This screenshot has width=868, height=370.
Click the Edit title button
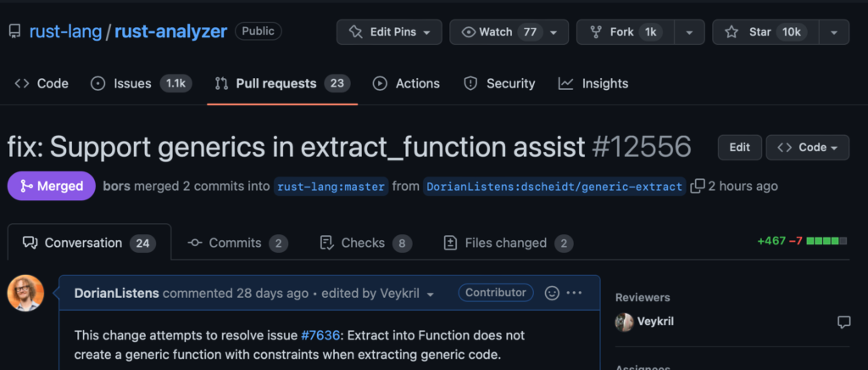click(x=739, y=148)
